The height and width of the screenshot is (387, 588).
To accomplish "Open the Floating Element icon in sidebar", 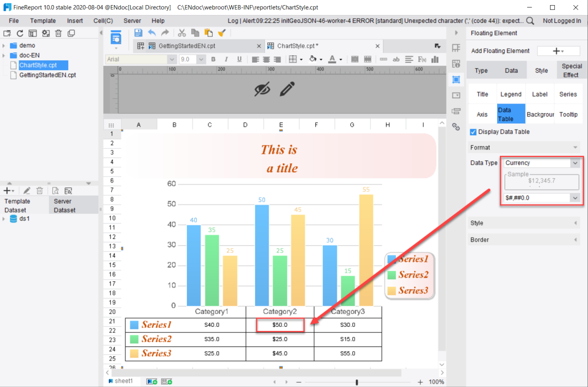I will (x=456, y=80).
